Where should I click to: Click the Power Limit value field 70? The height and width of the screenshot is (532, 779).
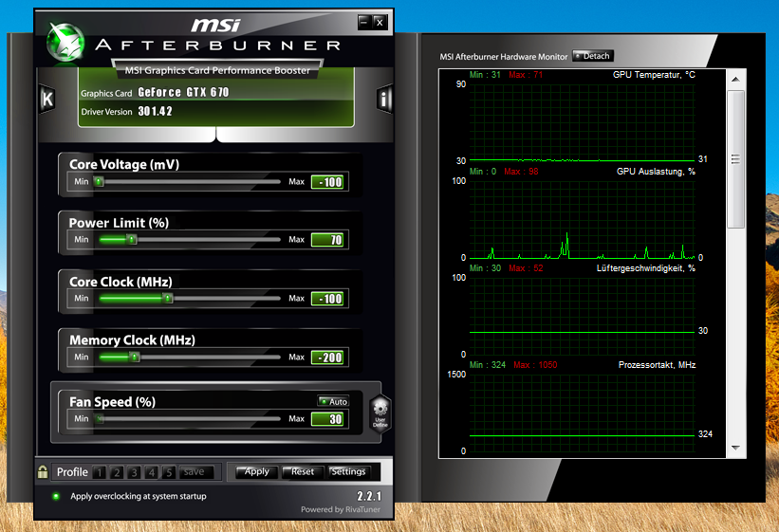(327, 241)
